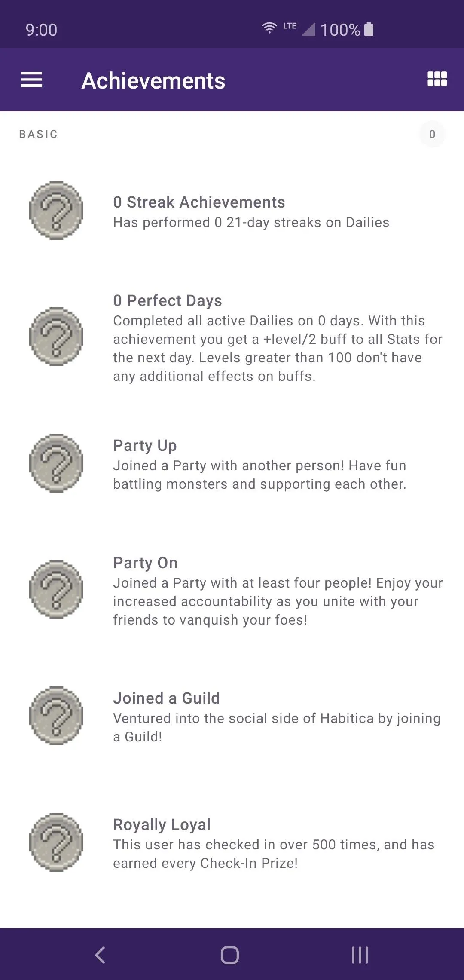Switch to grid view layout icon
The image size is (464, 980).
click(x=437, y=79)
